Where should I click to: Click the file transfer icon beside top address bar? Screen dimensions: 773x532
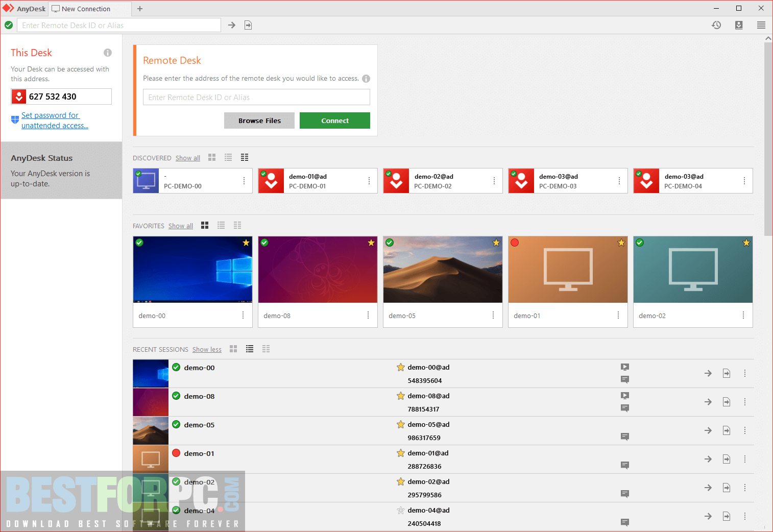[248, 25]
